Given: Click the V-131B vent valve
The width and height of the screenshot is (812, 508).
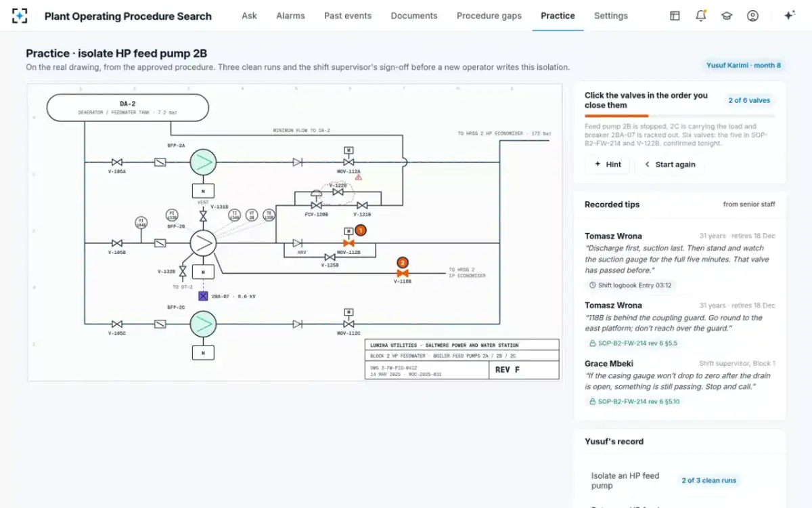Looking at the screenshot, I should 203,217.
